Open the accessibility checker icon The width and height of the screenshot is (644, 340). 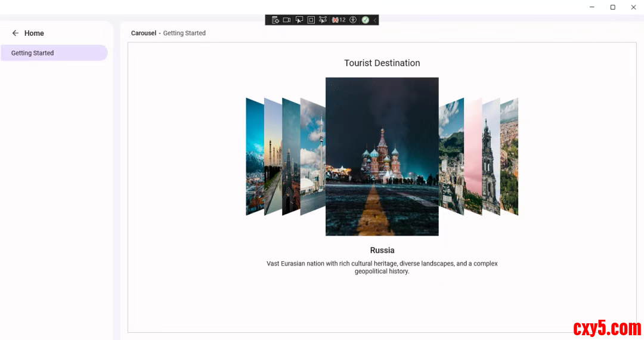tap(353, 20)
